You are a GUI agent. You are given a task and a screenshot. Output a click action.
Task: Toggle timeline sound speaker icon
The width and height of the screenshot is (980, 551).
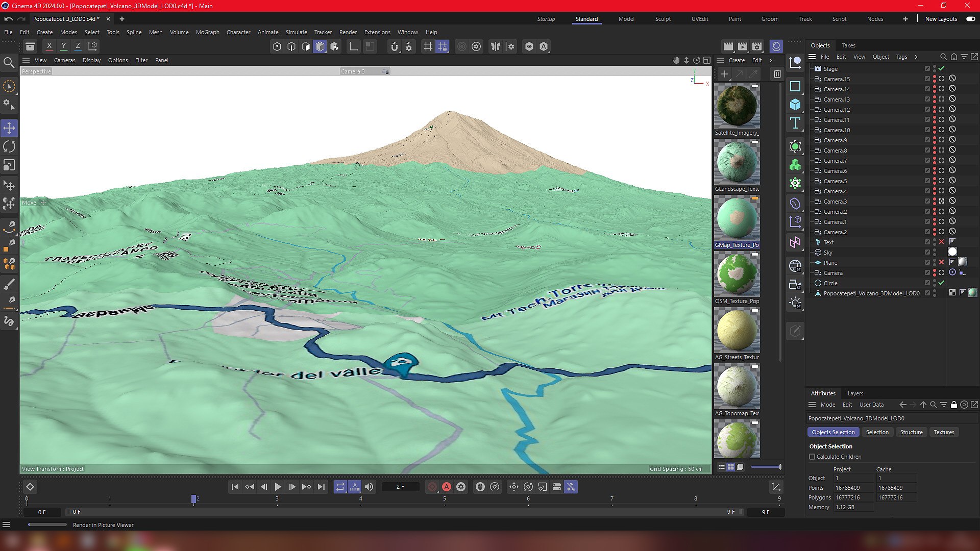(x=369, y=487)
